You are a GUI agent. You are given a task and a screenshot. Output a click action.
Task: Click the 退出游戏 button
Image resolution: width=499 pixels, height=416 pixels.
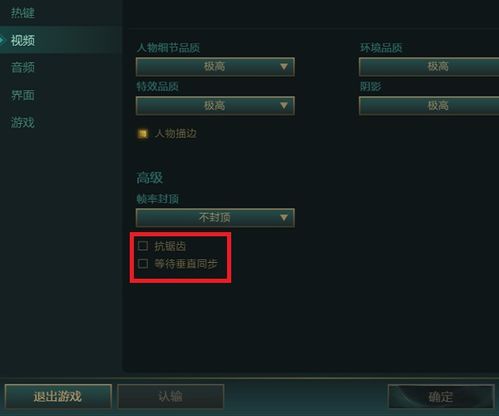[58, 396]
